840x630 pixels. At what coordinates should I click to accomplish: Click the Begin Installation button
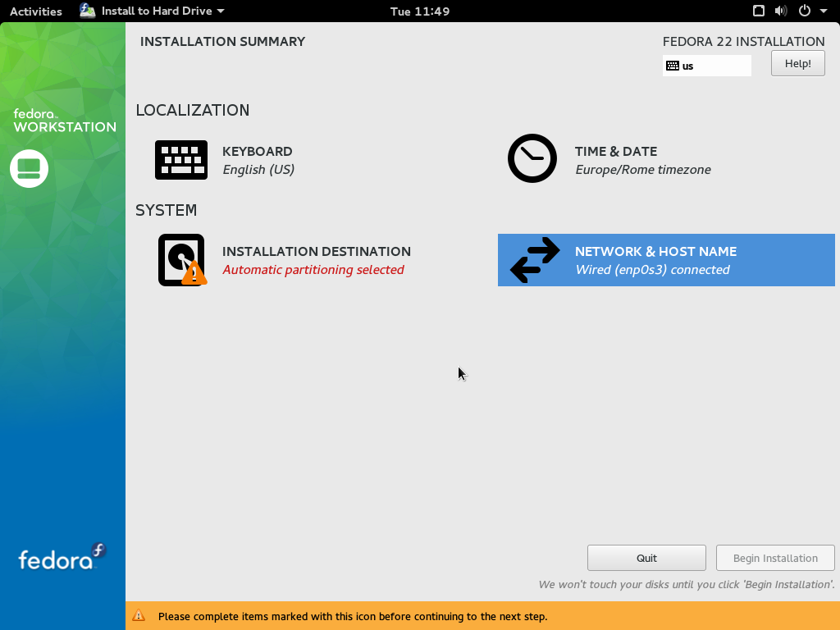775,558
